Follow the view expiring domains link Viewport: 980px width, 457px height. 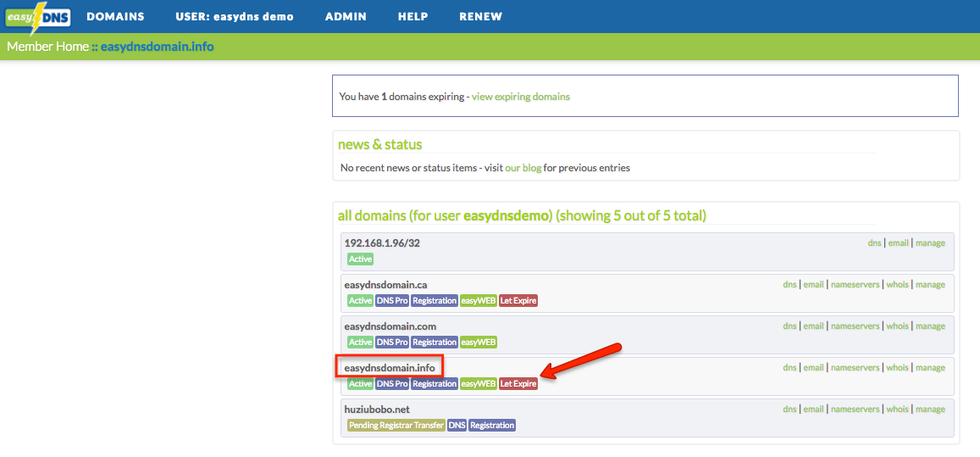[521, 97]
